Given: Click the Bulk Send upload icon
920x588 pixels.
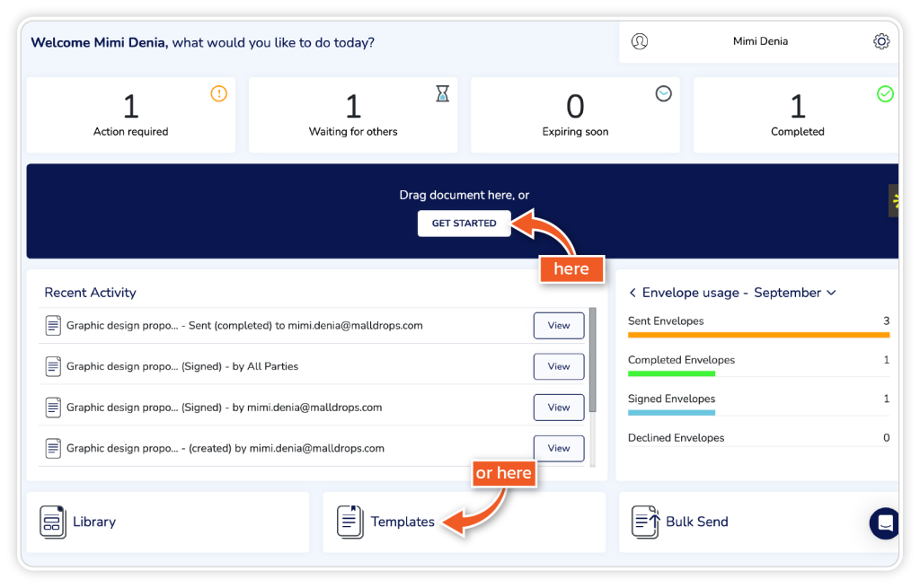Looking at the screenshot, I should tap(646, 522).
